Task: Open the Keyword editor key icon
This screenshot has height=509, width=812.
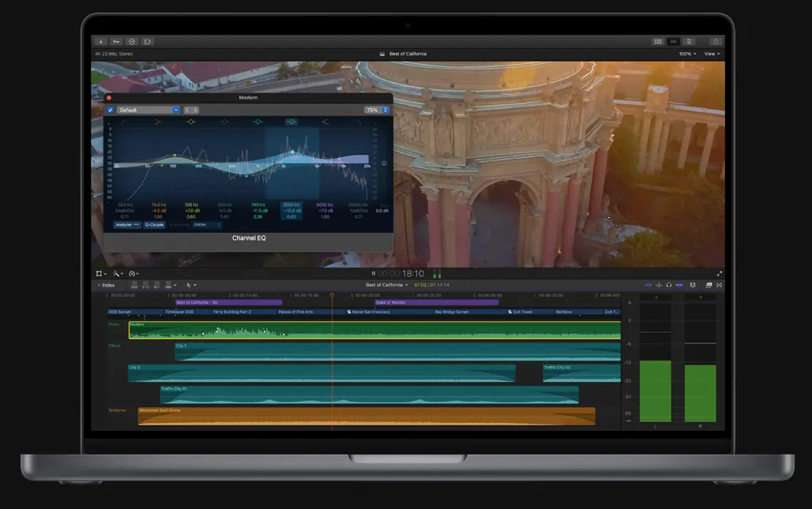Action: tap(115, 40)
